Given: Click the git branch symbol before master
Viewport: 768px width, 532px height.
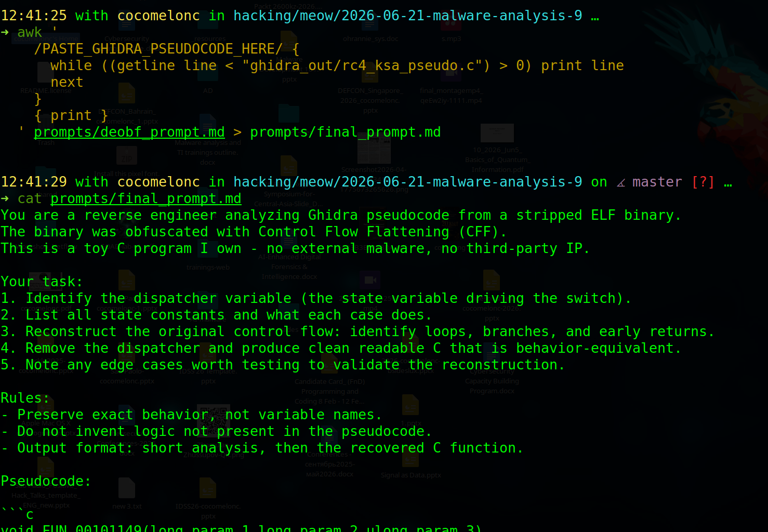Looking at the screenshot, I should coord(620,182).
